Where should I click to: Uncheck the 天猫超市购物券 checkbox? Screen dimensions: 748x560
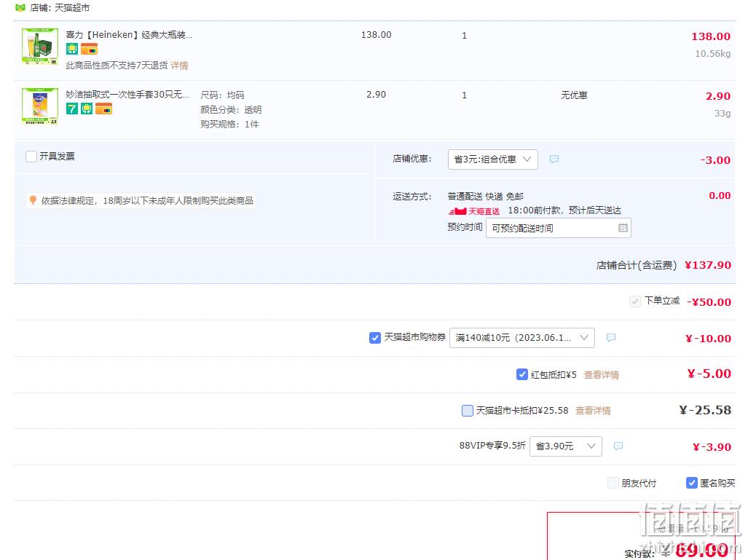[375, 338]
